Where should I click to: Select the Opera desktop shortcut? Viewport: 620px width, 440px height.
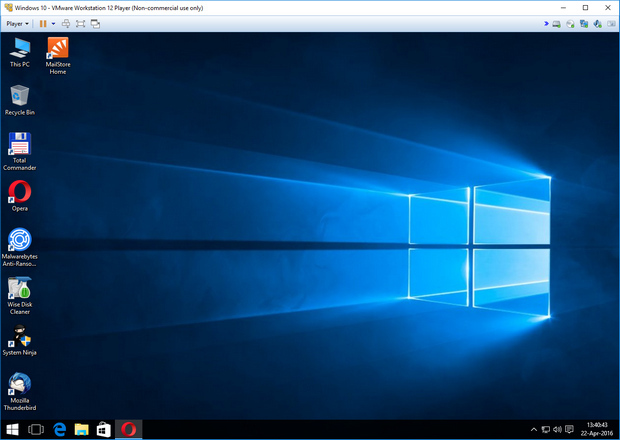pyautogui.click(x=20, y=196)
